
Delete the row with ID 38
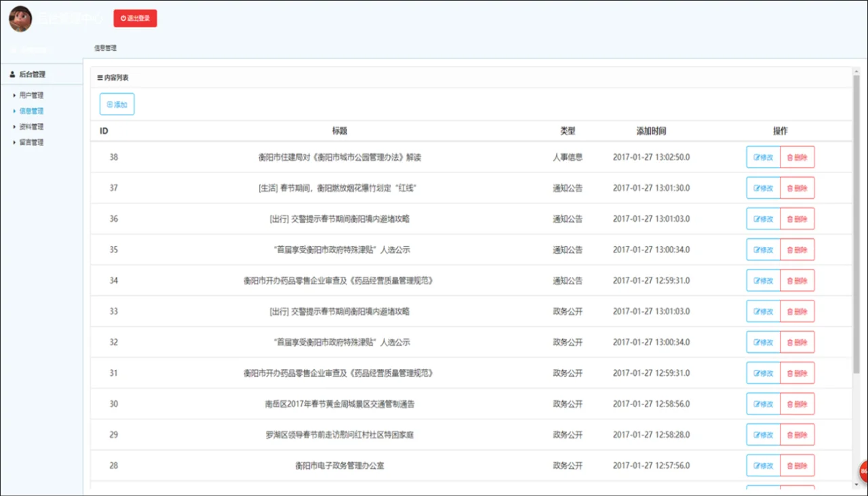pyautogui.click(x=797, y=157)
